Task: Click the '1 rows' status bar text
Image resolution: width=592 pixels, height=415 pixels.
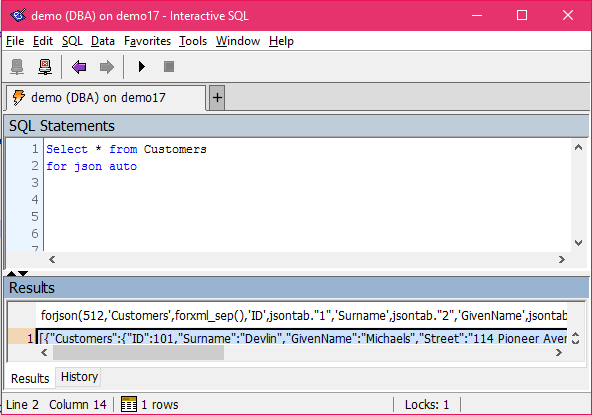Action: click(x=159, y=404)
